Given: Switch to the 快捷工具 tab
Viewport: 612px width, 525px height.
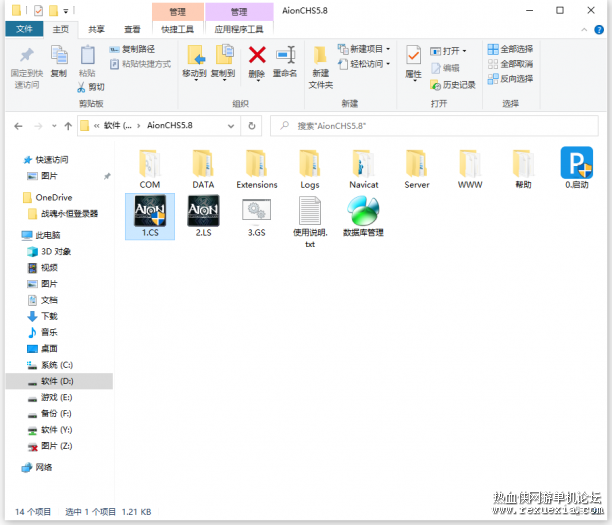Looking at the screenshot, I should (178, 29).
